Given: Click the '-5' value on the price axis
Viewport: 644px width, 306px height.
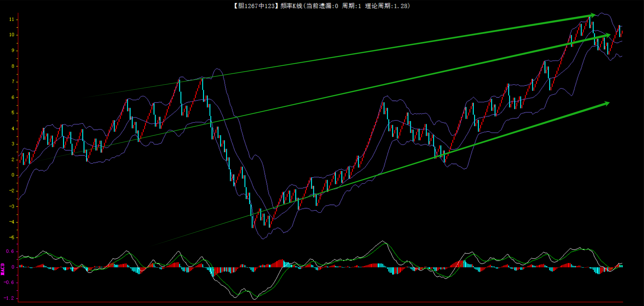Looking at the screenshot, I should [12, 237].
